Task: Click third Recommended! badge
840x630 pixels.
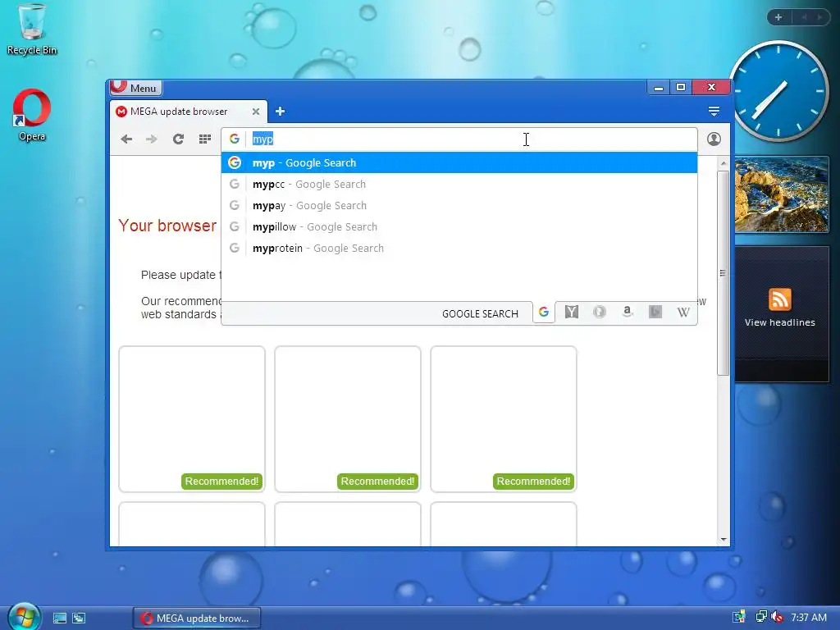Action: [x=533, y=481]
